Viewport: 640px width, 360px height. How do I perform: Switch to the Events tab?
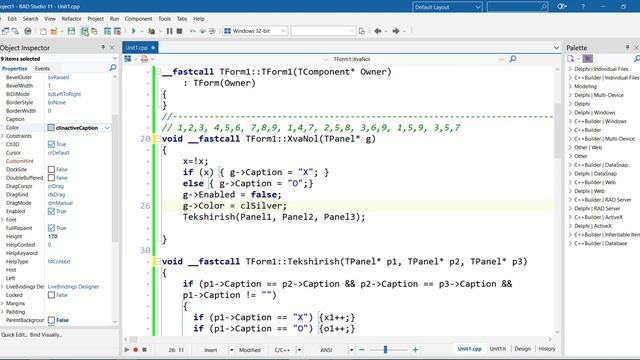point(42,69)
